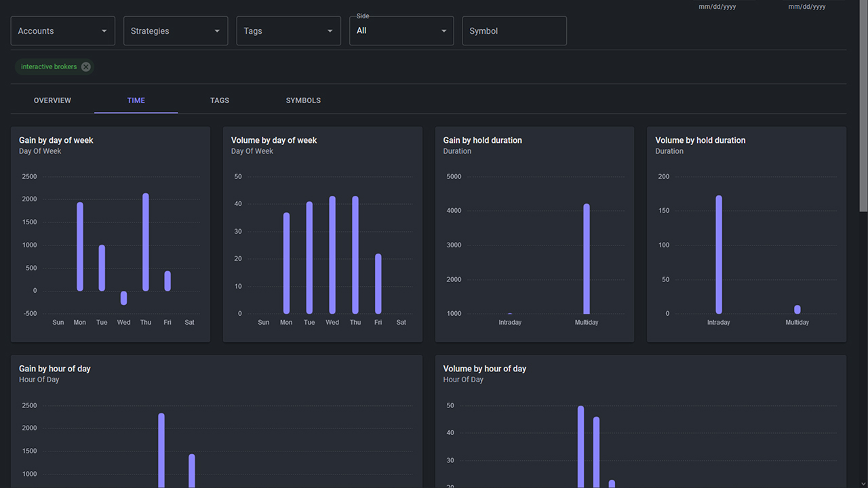Click the Multiday bar in Gain by hold duration
Viewport: 868px width, 488px height.
tap(587, 259)
